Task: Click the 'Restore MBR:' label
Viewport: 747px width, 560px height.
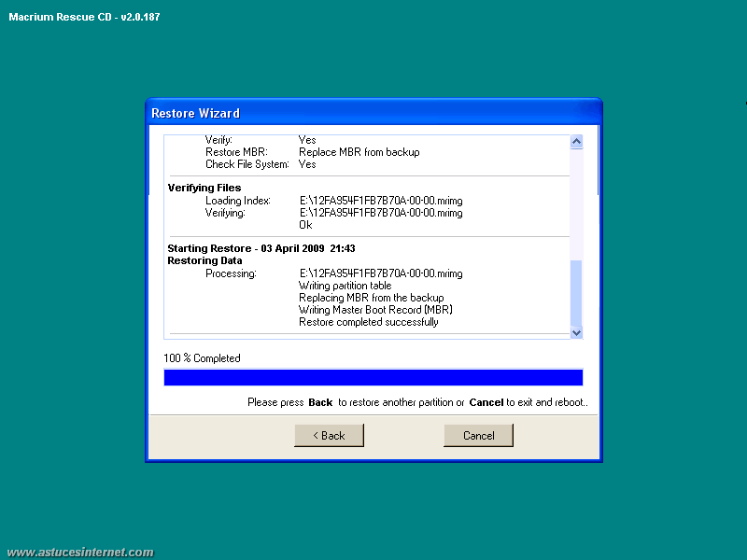Action: coord(236,152)
